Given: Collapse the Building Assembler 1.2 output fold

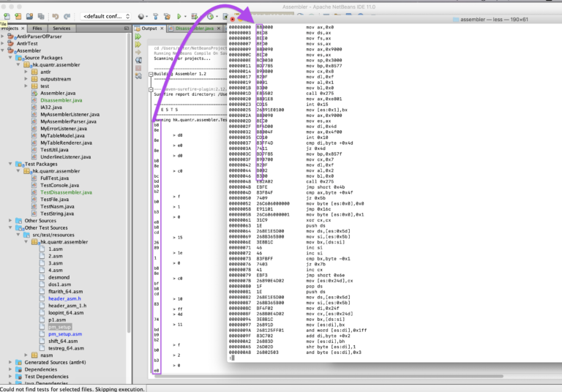Looking at the screenshot, I should point(151,74).
